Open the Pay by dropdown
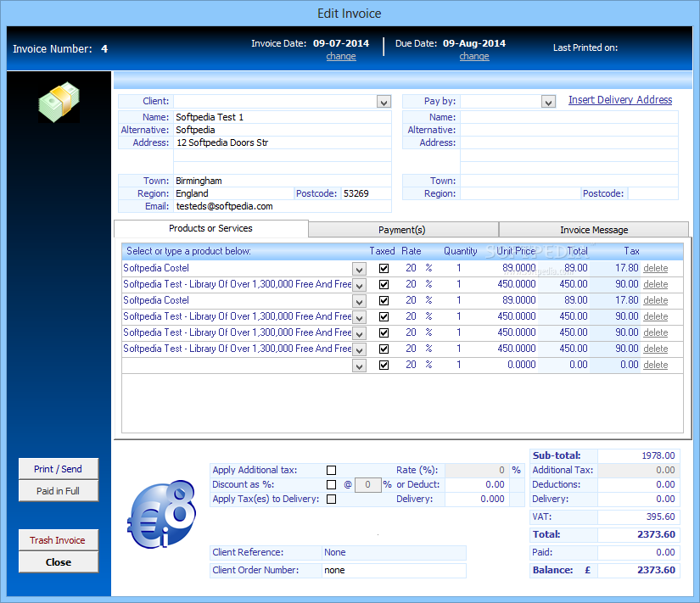This screenshot has width=700, height=603. 548,102
